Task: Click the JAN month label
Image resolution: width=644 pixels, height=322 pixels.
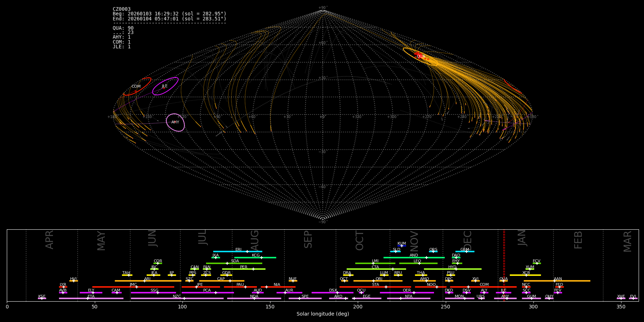Action: coord(522,238)
